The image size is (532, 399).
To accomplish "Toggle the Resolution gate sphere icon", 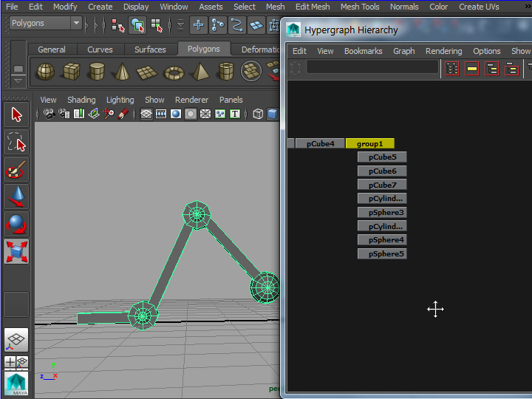I will pyautogui.click(x=176, y=114).
